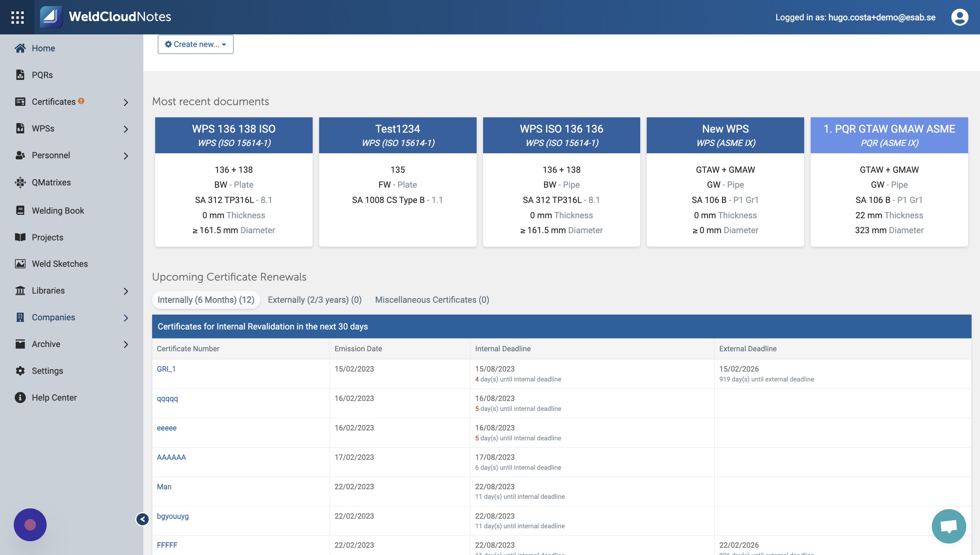Open the WPS 136 138 ISO document card

point(234,182)
